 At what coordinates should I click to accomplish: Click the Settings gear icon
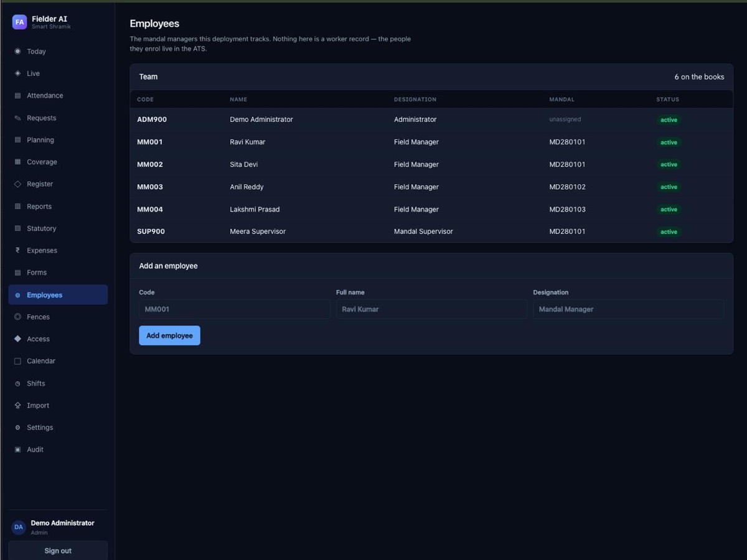tap(17, 427)
